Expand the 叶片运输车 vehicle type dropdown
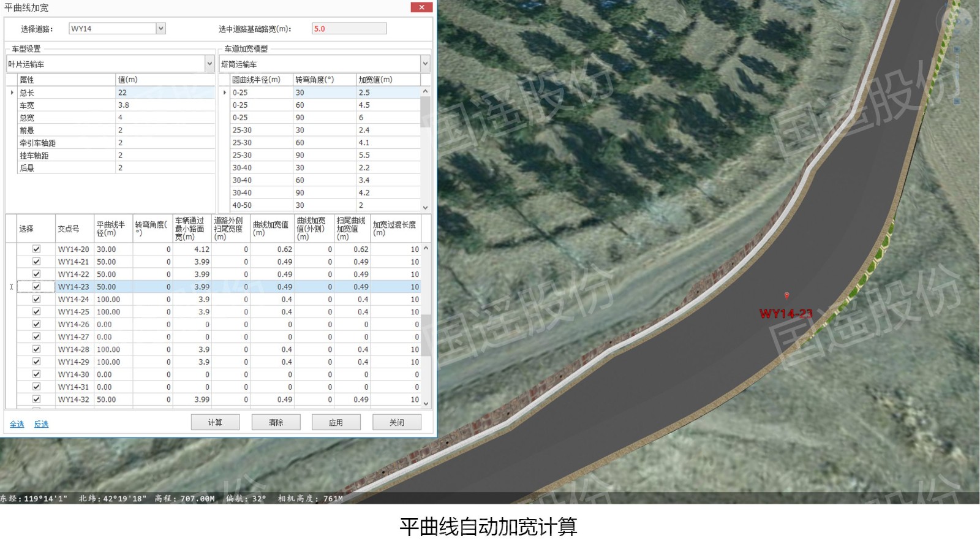Viewport: 980px width, 546px height. (209, 64)
